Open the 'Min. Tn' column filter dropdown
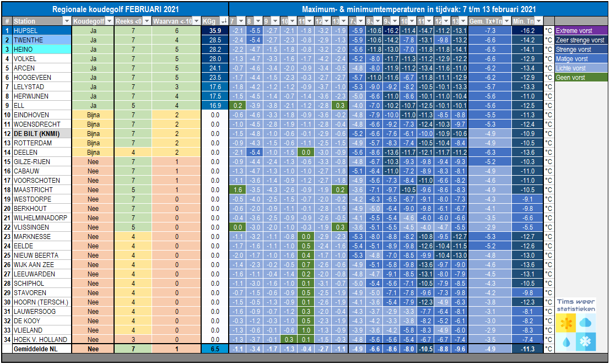 (539, 21)
